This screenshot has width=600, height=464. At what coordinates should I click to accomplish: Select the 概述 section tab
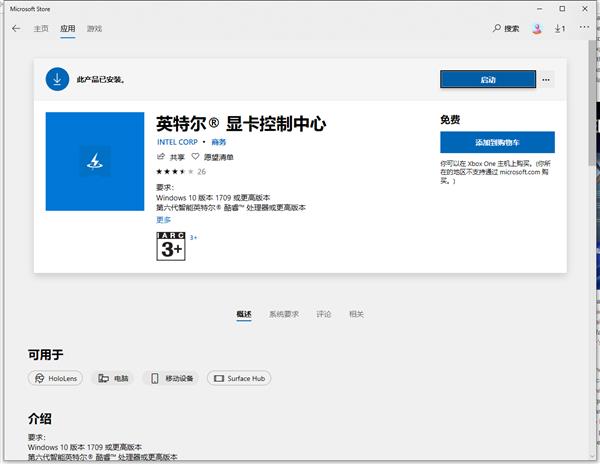(244, 314)
